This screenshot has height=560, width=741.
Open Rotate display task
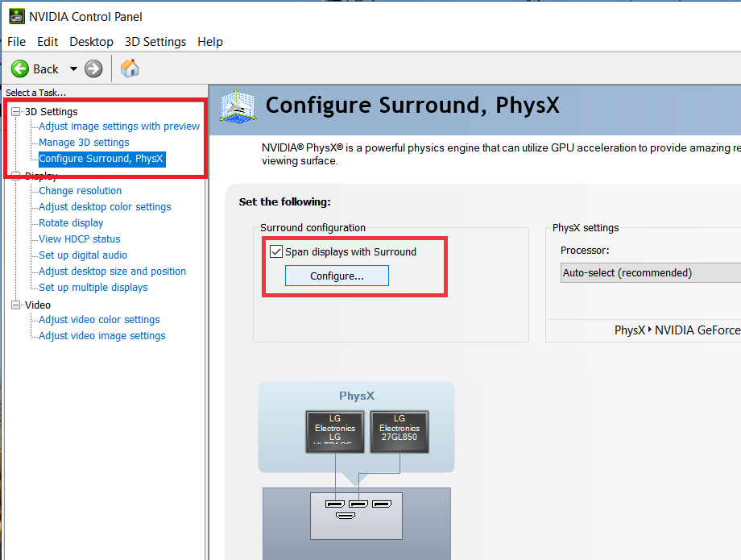click(x=71, y=222)
